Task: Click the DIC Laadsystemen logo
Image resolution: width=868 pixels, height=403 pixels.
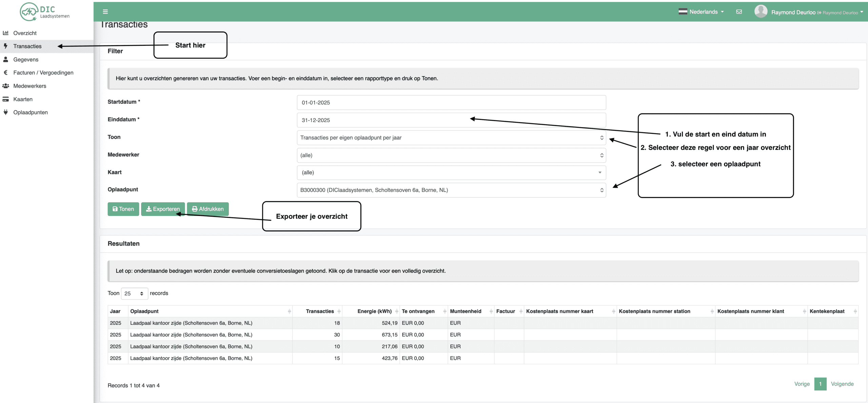Action: point(44,12)
